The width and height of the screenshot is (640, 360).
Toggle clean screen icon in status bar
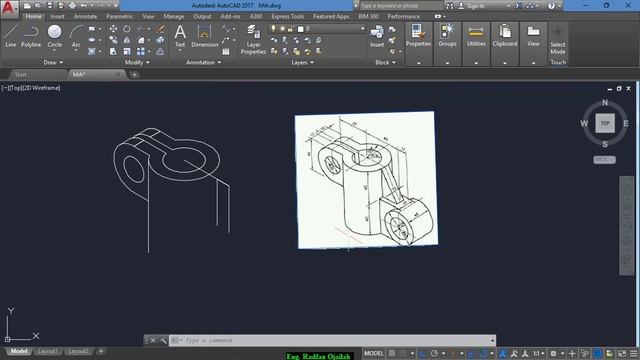622,353
